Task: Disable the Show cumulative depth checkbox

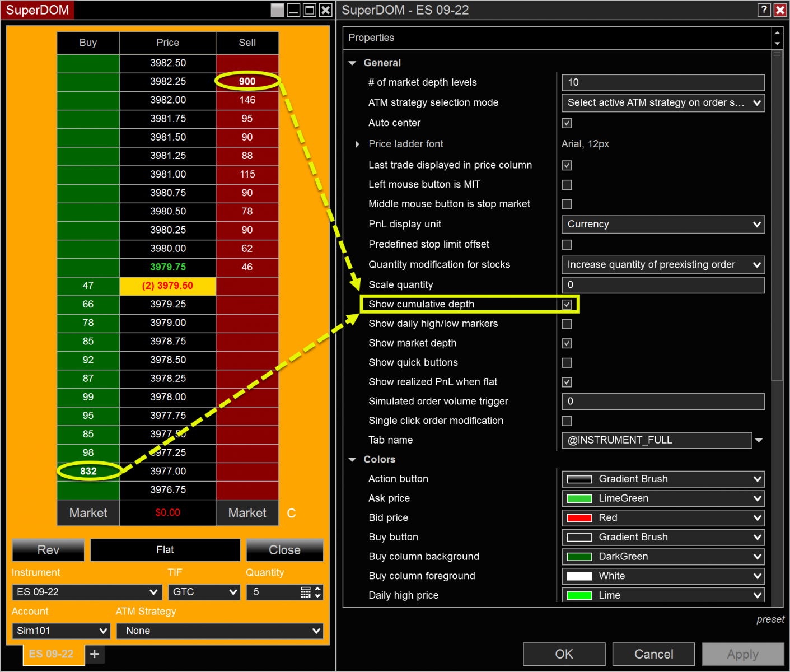Action: click(567, 304)
